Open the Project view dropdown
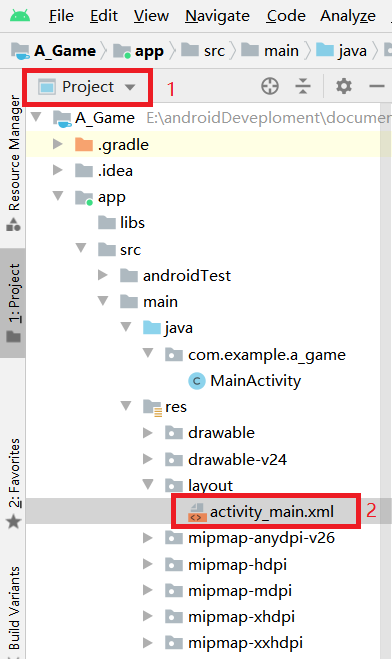The width and height of the screenshot is (392, 659). (87, 87)
